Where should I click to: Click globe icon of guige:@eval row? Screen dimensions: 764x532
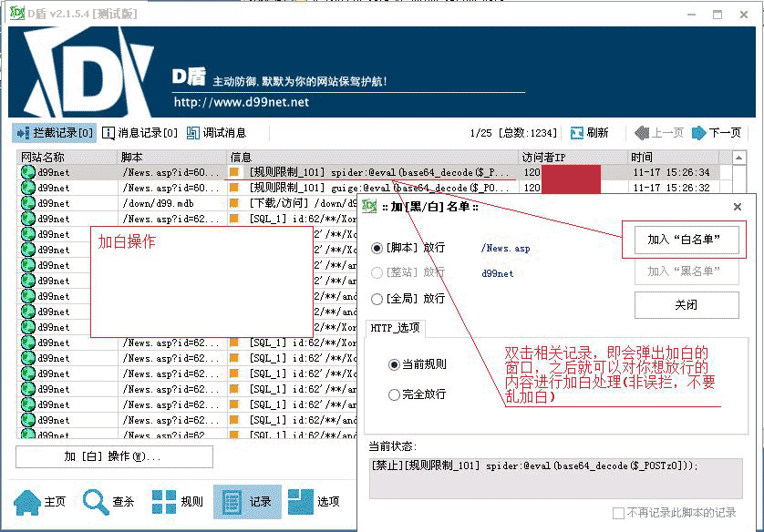(x=27, y=188)
